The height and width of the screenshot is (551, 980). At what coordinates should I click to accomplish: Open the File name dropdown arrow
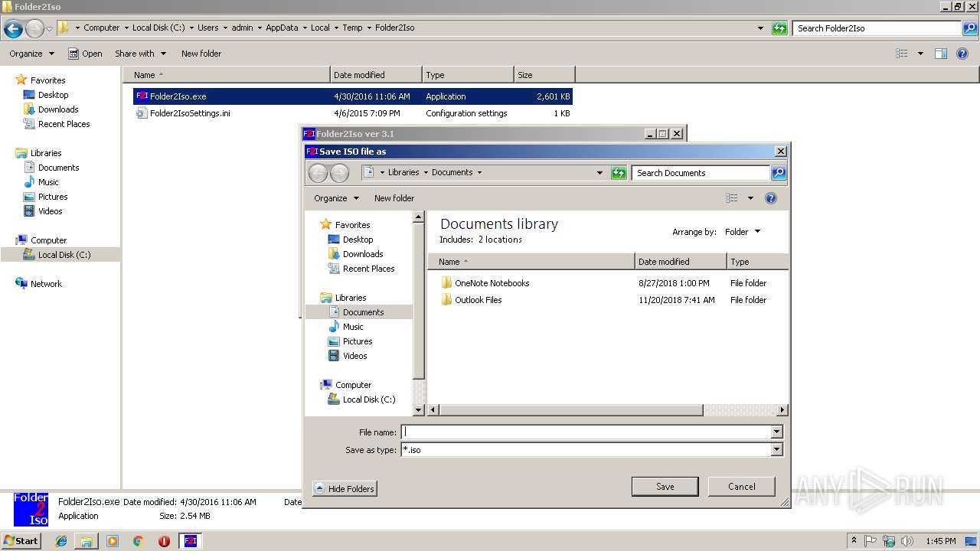tap(777, 432)
